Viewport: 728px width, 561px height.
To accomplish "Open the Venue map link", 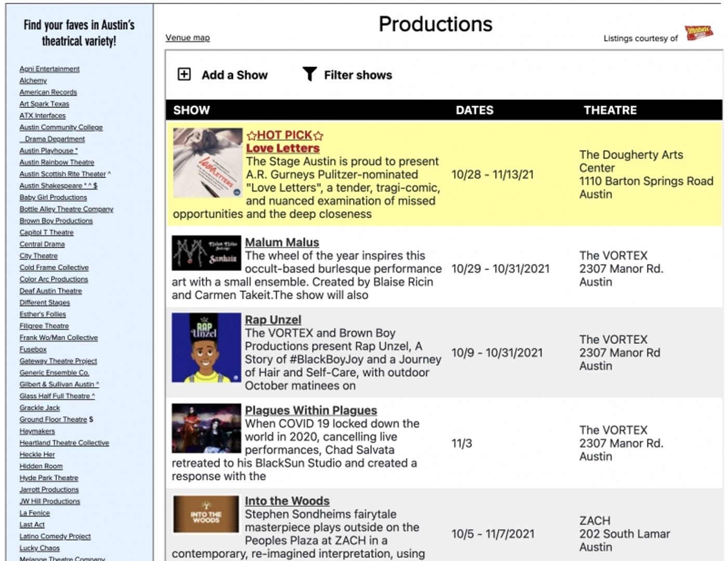I will coord(187,37).
